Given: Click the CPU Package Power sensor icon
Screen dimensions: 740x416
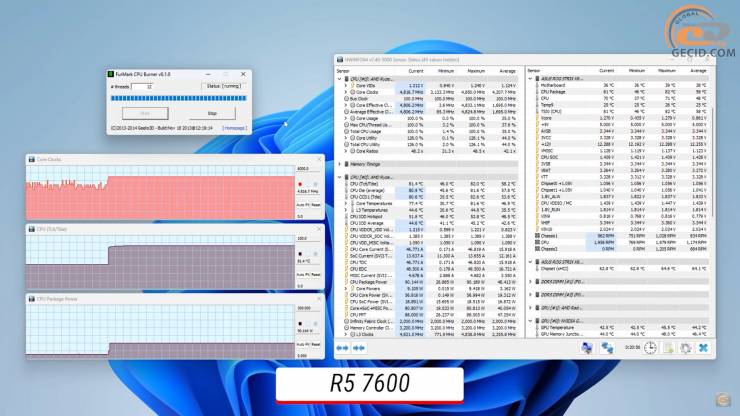Looking at the screenshot, I should [347, 282].
